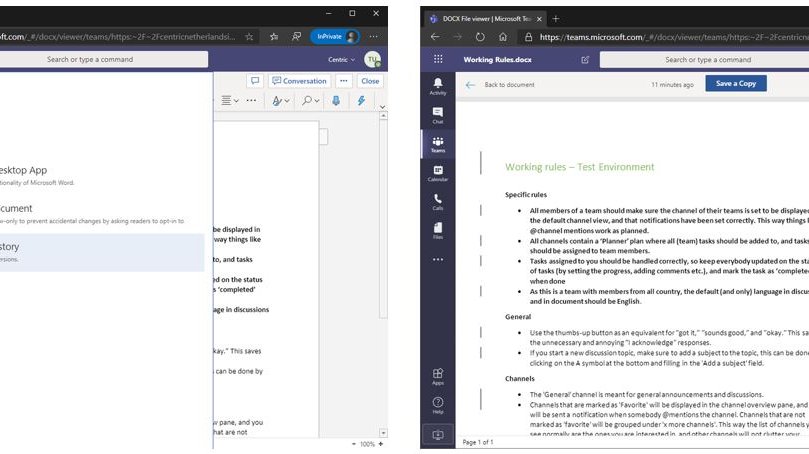Click the right browser address bar URL
The image size is (809, 454).
(x=674, y=37)
